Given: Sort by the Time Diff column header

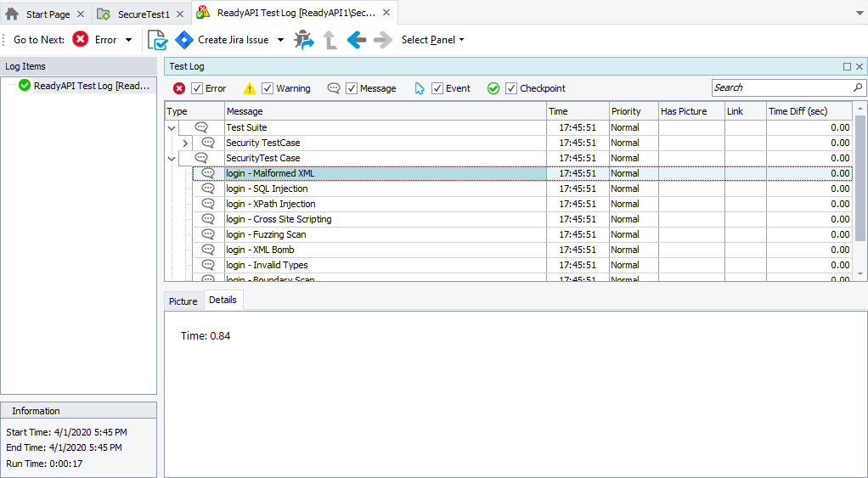Looking at the screenshot, I should click(809, 111).
